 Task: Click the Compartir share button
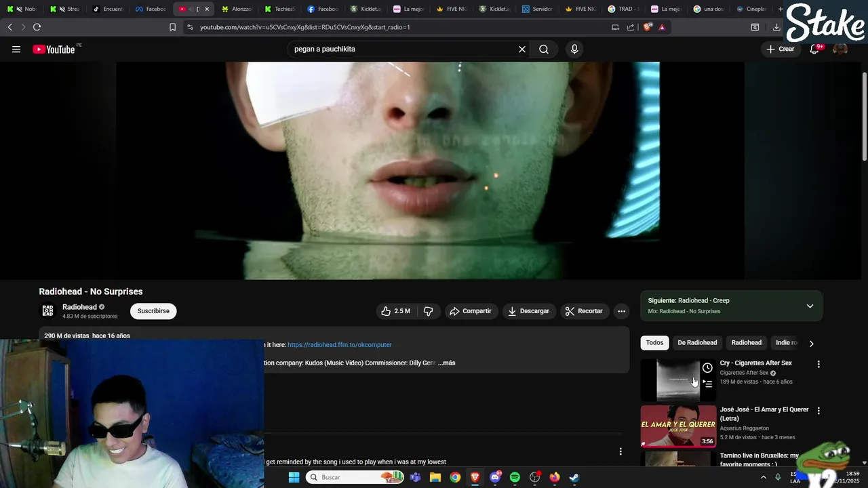[470, 311]
